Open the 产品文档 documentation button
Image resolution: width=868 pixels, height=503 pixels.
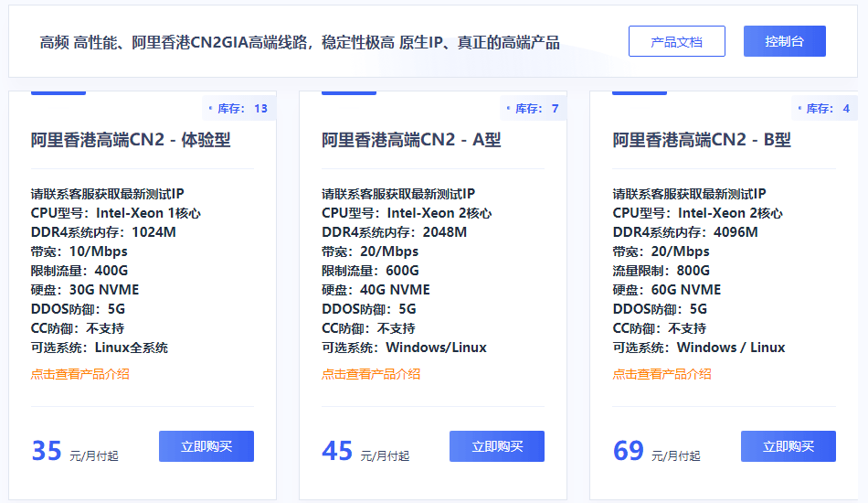676,41
